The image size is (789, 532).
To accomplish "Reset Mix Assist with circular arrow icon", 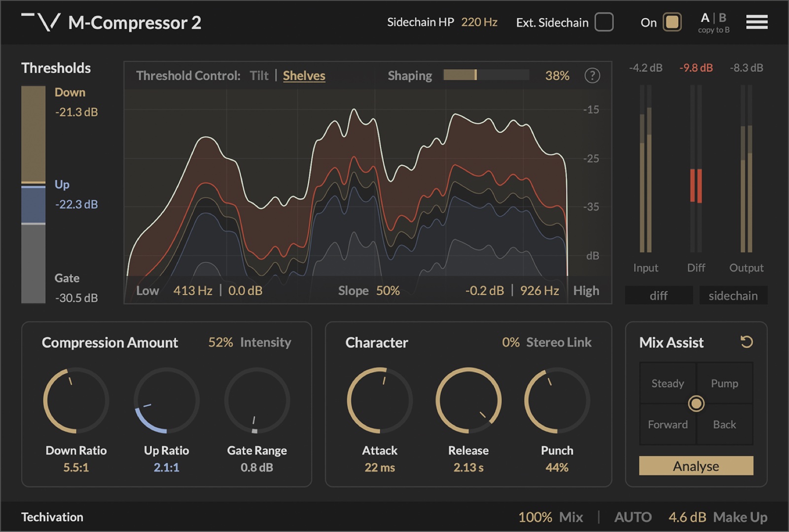I will 747,342.
